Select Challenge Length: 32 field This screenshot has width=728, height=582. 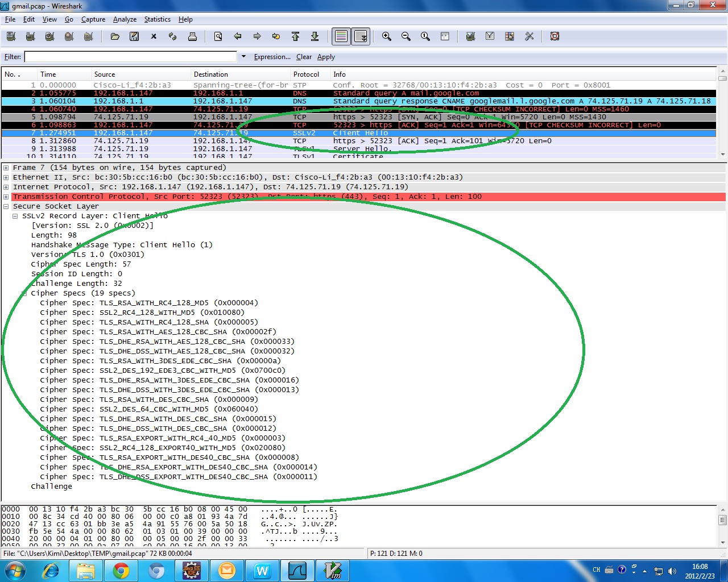click(76, 284)
